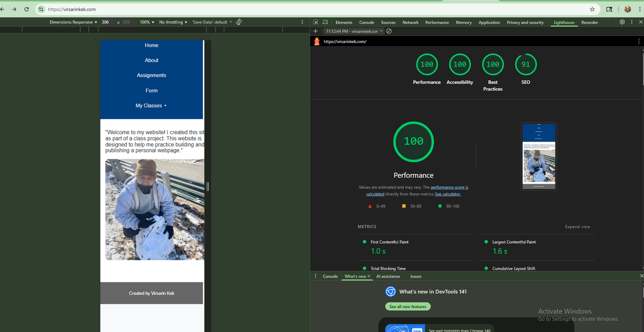Switch to the Network tab
The image size is (644, 332).
tap(410, 23)
